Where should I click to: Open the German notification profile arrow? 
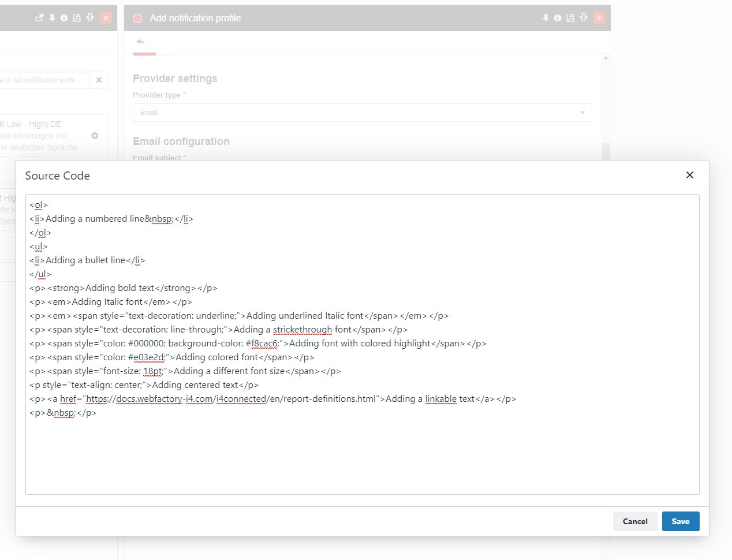[x=95, y=136]
